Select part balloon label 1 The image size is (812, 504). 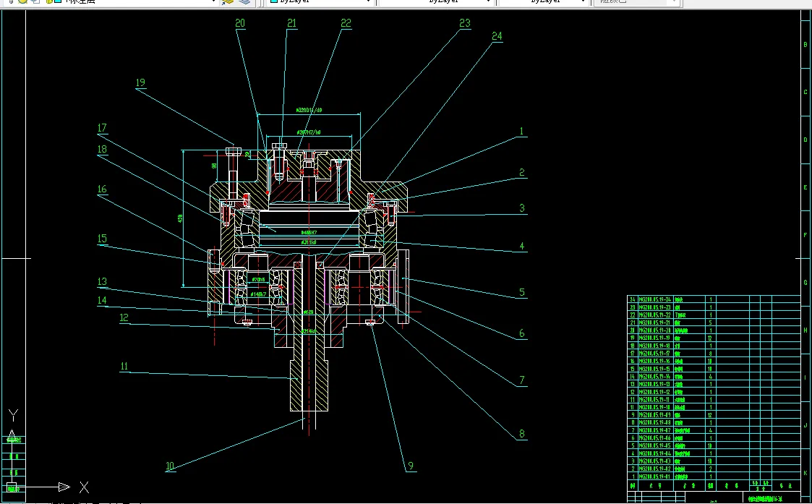(x=521, y=132)
